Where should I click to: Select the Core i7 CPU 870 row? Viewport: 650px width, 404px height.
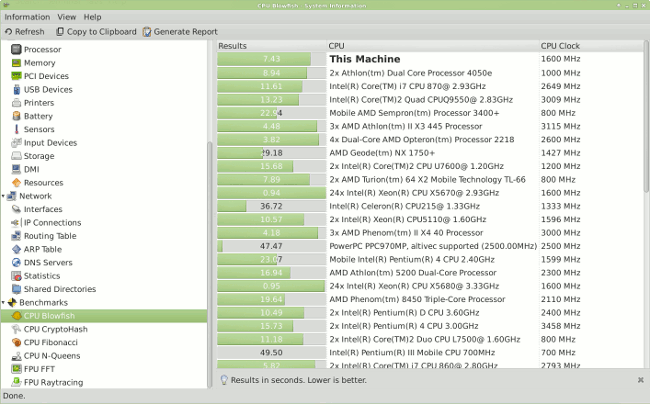pos(430,86)
